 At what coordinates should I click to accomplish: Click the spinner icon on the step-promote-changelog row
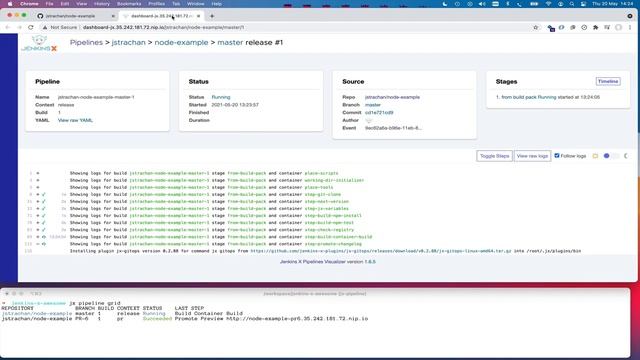click(x=44, y=244)
